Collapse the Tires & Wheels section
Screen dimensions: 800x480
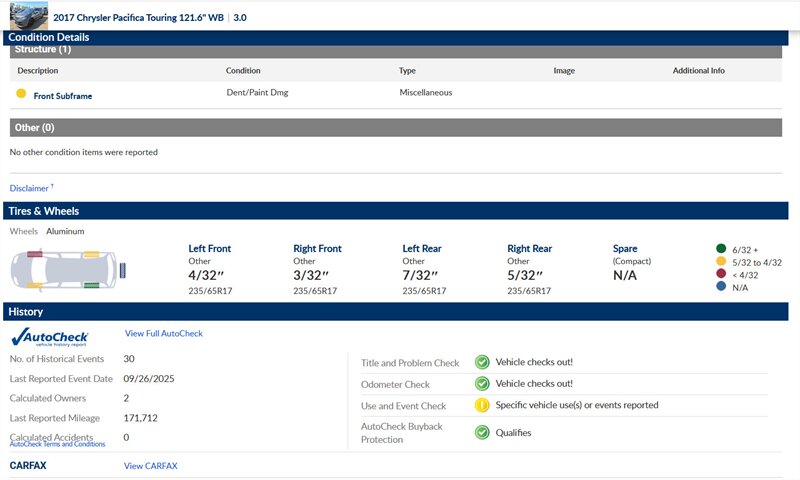tap(395, 211)
